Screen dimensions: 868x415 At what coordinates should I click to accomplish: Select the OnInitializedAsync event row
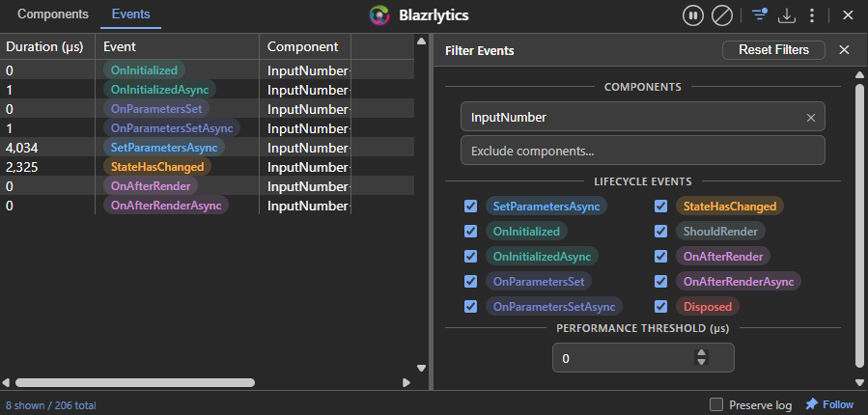point(207,89)
